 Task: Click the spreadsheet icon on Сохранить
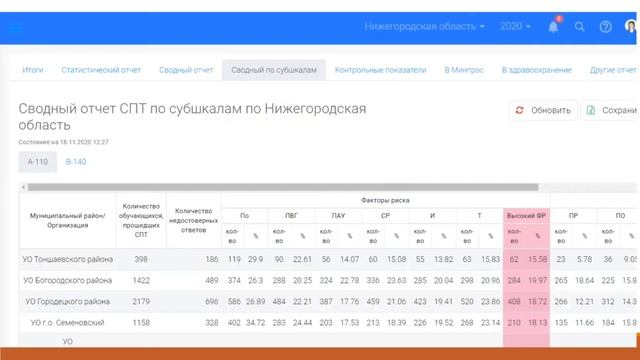click(591, 110)
